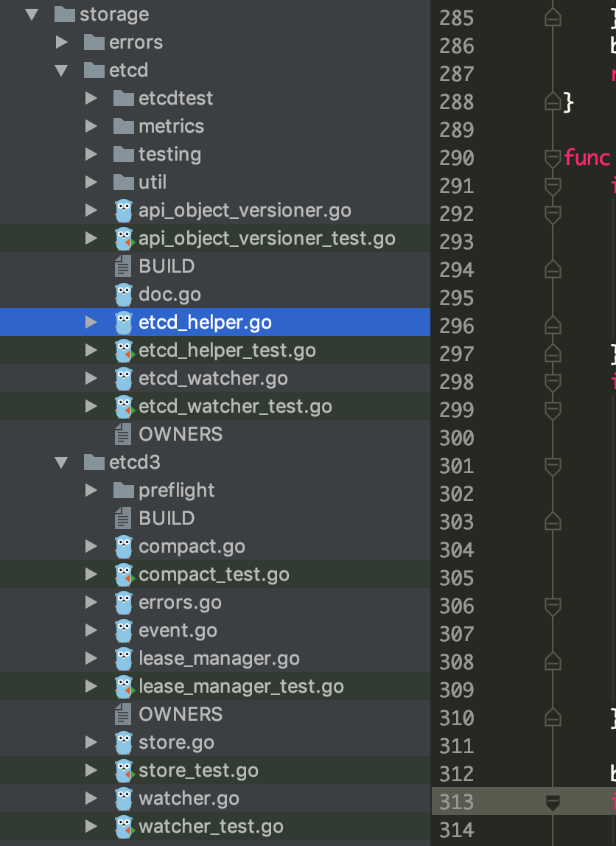The height and width of the screenshot is (846, 616).
Task: Click the etcd3 folder icon
Action: 94,462
